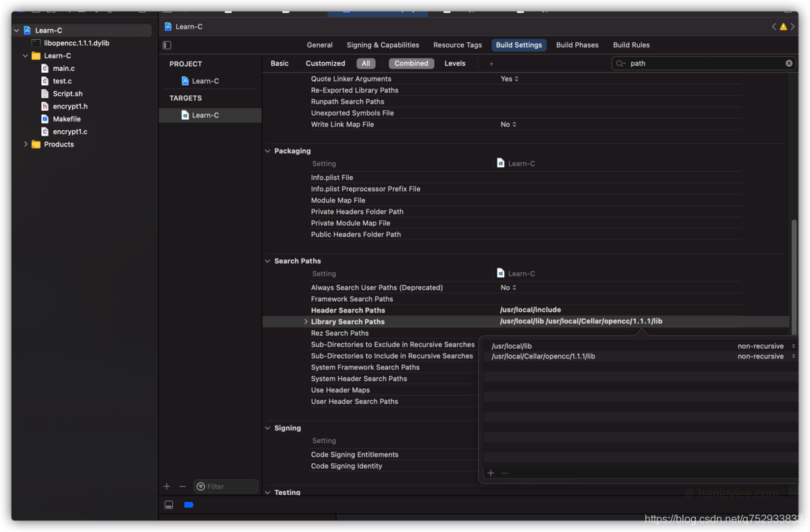Click the add build setting plus button
Screen dimensions: 810x532
(491, 63)
